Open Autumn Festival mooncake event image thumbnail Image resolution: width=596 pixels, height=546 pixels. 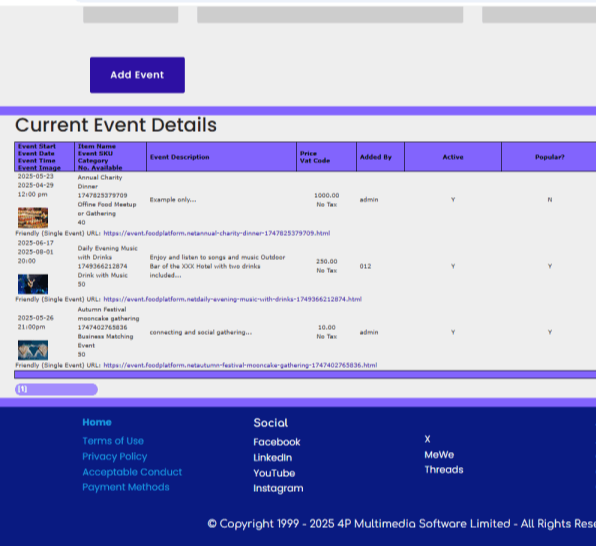[x=33, y=350]
